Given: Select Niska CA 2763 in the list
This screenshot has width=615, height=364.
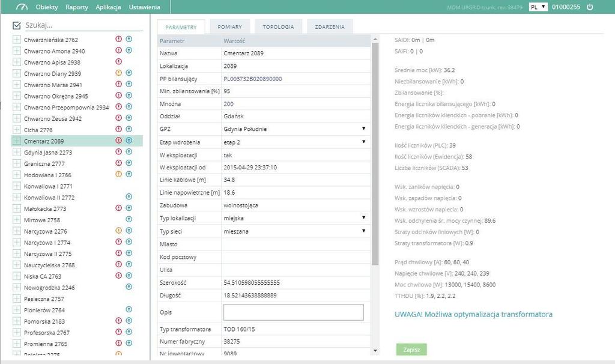Looking at the screenshot, I should (x=43, y=276).
